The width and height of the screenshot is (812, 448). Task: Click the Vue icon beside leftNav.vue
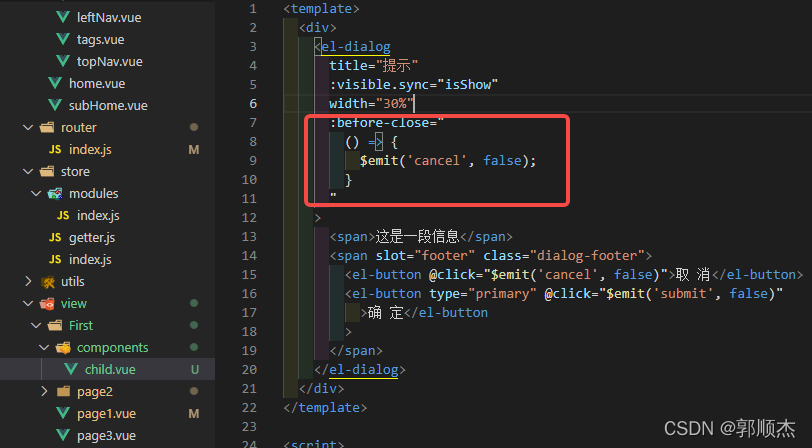coord(64,18)
